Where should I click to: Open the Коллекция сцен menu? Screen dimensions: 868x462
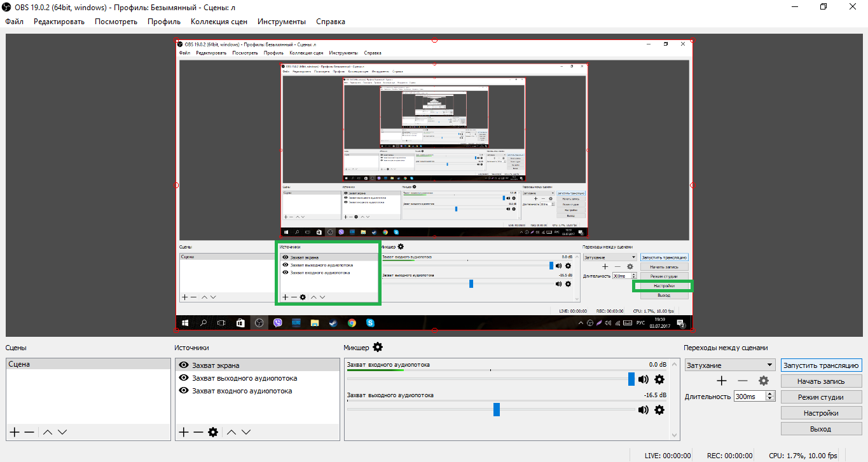click(x=219, y=22)
